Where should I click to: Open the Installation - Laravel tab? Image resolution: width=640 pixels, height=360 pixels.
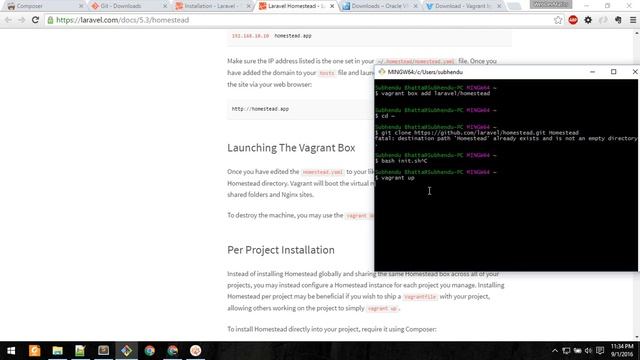pyautogui.click(x=210, y=6)
